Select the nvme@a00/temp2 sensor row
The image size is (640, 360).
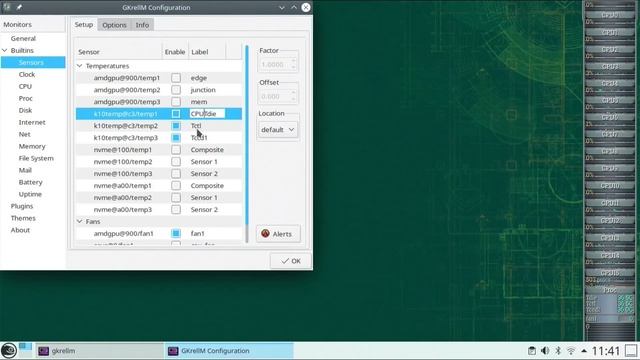[159, 197]
